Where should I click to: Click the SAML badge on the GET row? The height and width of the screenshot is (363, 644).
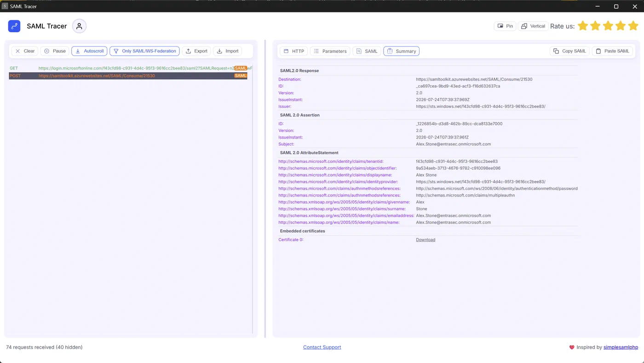pyautogui.click(x=241, y=68)
